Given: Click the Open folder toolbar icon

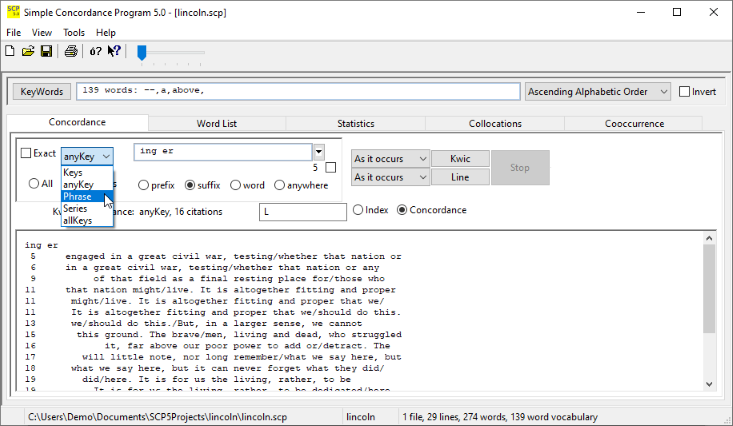Looking at the screenshot, I should click(x=28, y=51).
